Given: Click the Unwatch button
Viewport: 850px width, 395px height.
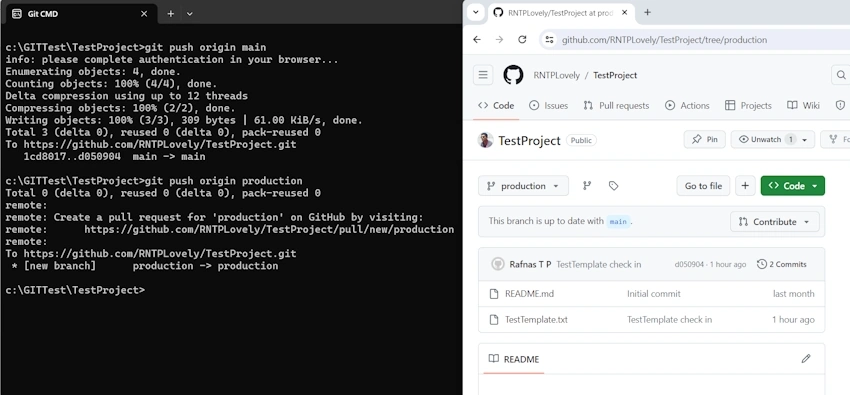Looking at the screenshot, I should point(766,140).
